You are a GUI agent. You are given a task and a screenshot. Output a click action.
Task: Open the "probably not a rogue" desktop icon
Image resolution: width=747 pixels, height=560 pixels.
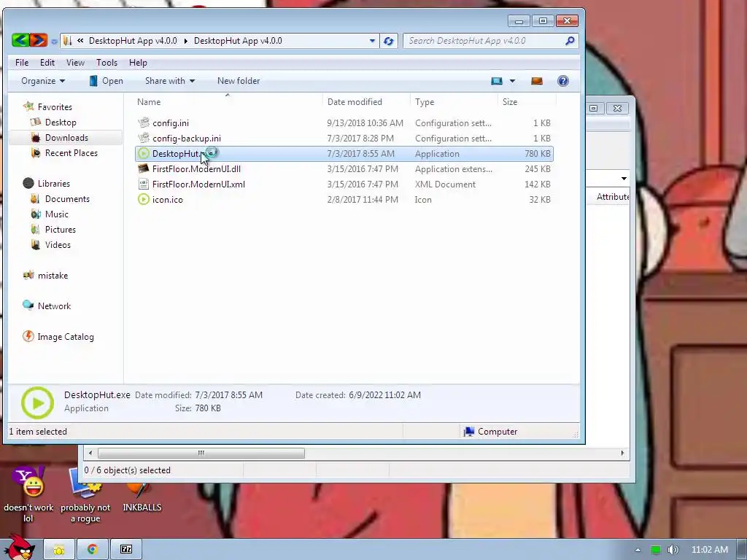(85, 495)
